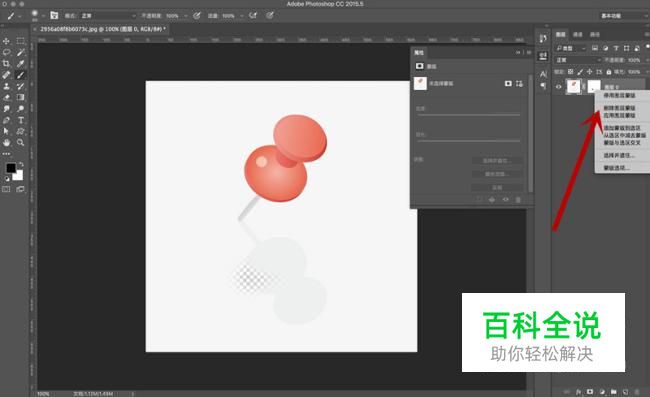The width and height of the screenshot is (650, 397).
Task: Select the Gradient tool
Action: tap(20, 97)
